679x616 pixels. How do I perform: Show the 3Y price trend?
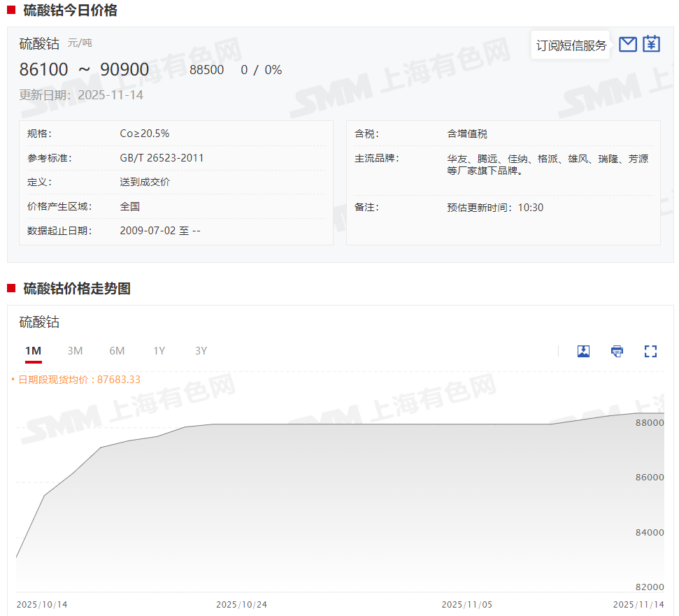[x=201, y=351]
